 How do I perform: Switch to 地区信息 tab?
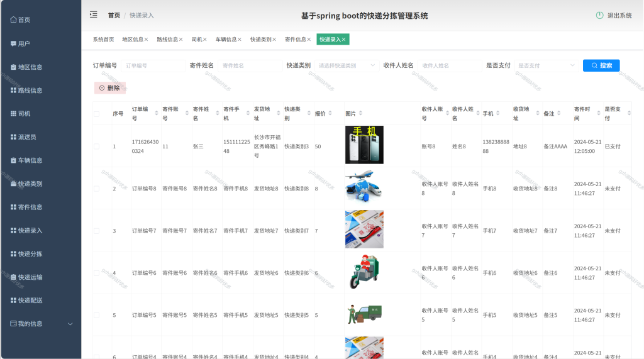pos(133,40)
